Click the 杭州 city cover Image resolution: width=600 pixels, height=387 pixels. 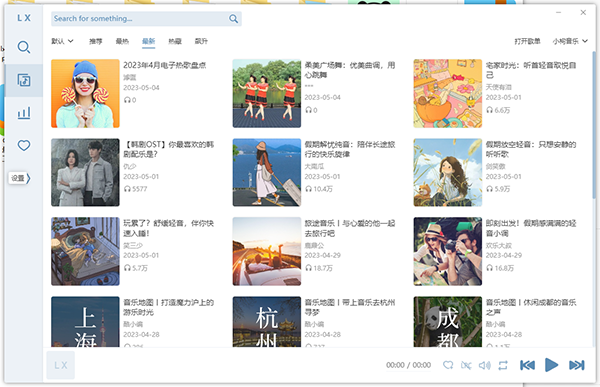click(267, 322)
